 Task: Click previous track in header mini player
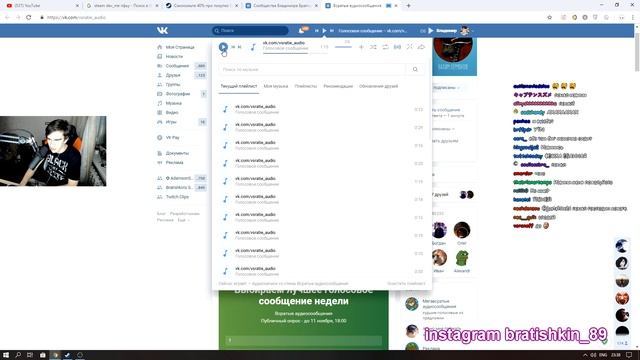[x=316, y=31]
